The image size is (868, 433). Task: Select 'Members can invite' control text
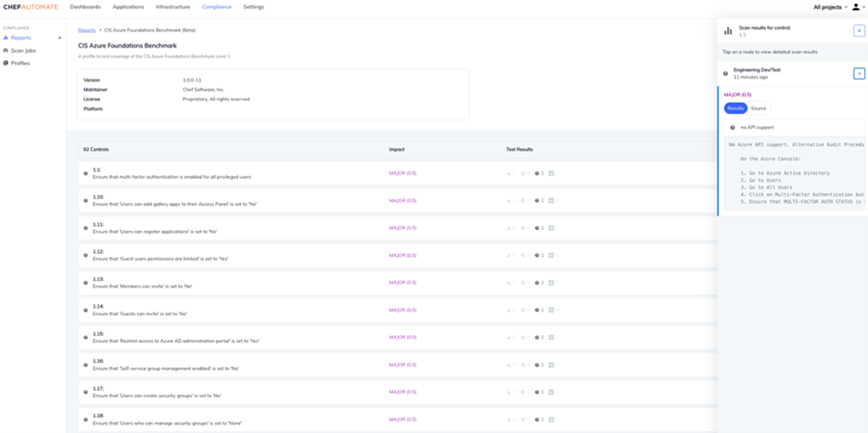[x=142, y=287]
